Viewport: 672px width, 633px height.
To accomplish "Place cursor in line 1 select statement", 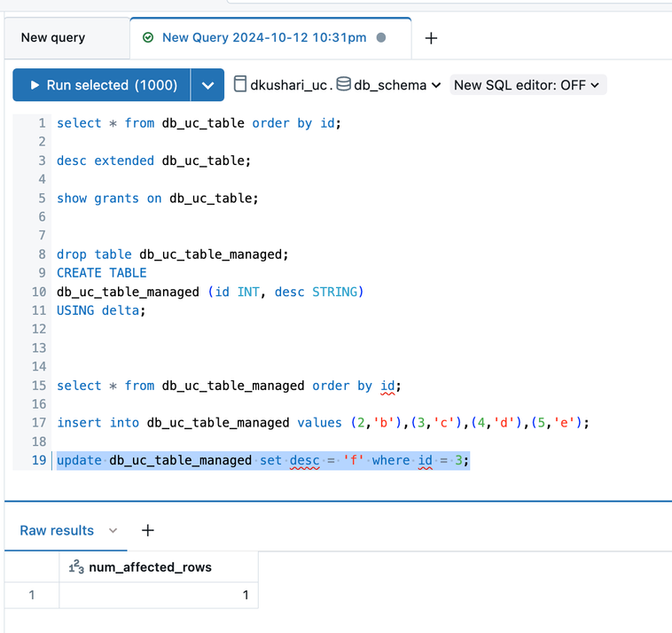I will (198, 123).
